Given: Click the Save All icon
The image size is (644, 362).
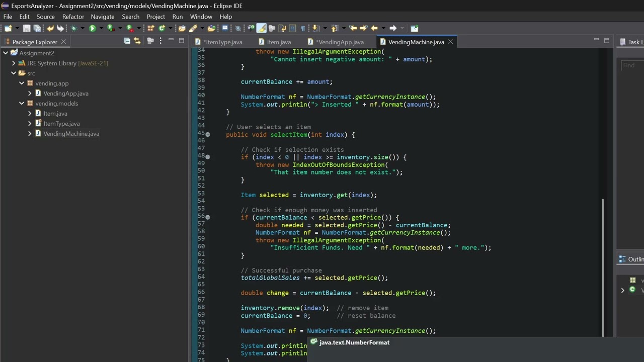Looking at the screenshot, I should (37, 28).
